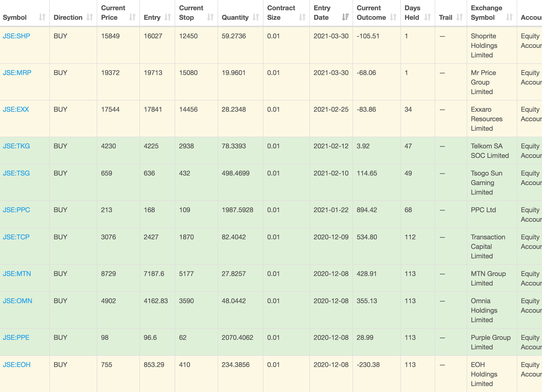The width and height of the screenshot is (542, 392).
Task: Click the 7187.6 entry price cell
Action: [157, 278]
